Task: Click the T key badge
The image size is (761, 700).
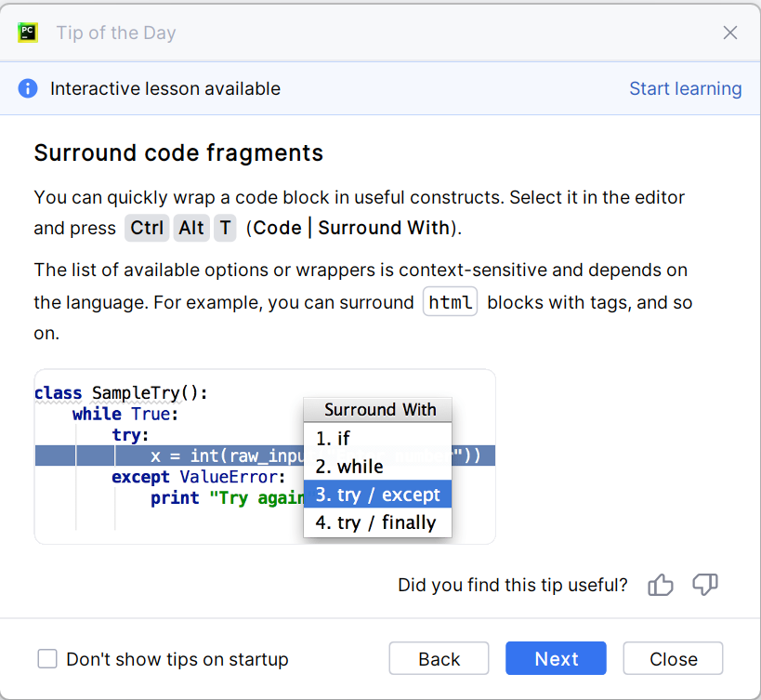Action: (225, 229)
